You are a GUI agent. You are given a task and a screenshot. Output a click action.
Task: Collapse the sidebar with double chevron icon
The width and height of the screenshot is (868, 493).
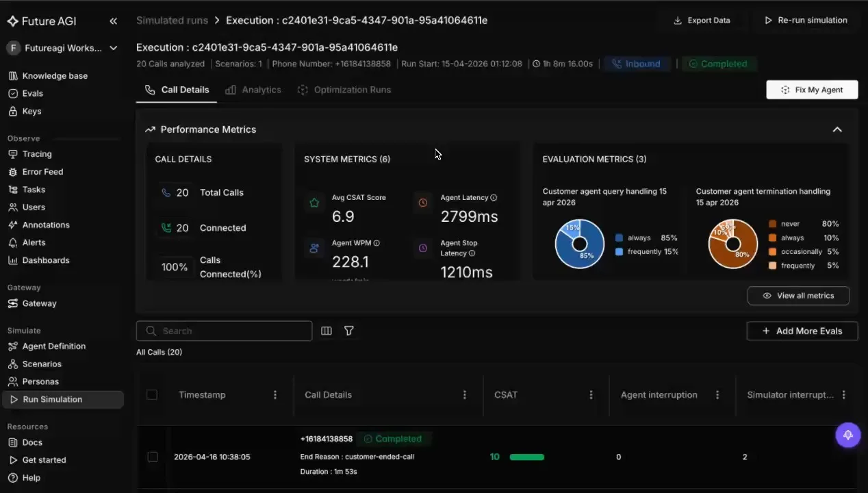114,21
